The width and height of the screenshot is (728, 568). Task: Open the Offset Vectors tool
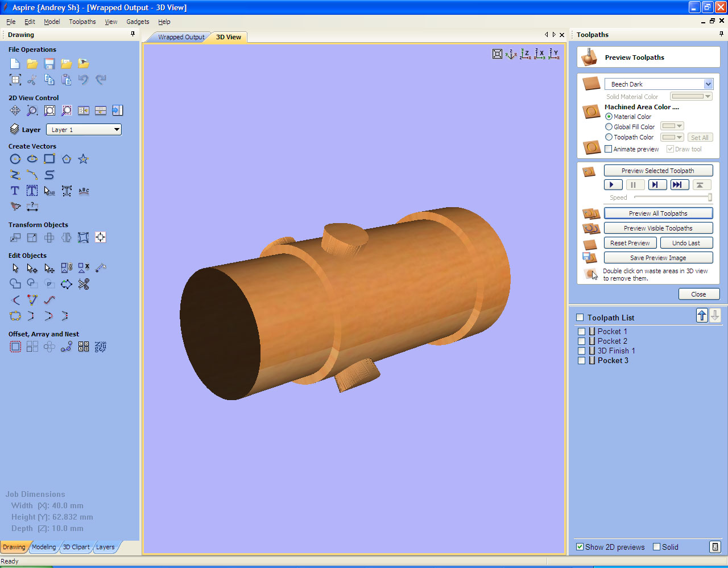(15, 347)
